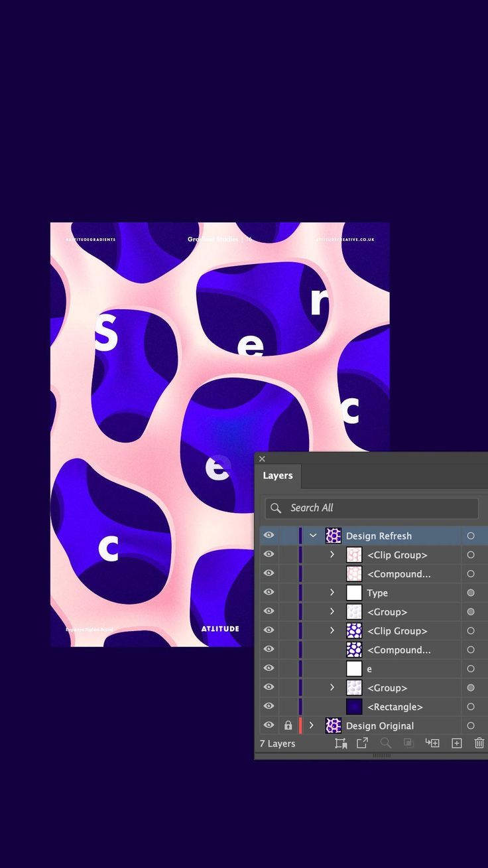Hide the e object via eye icon

(269, 668)
